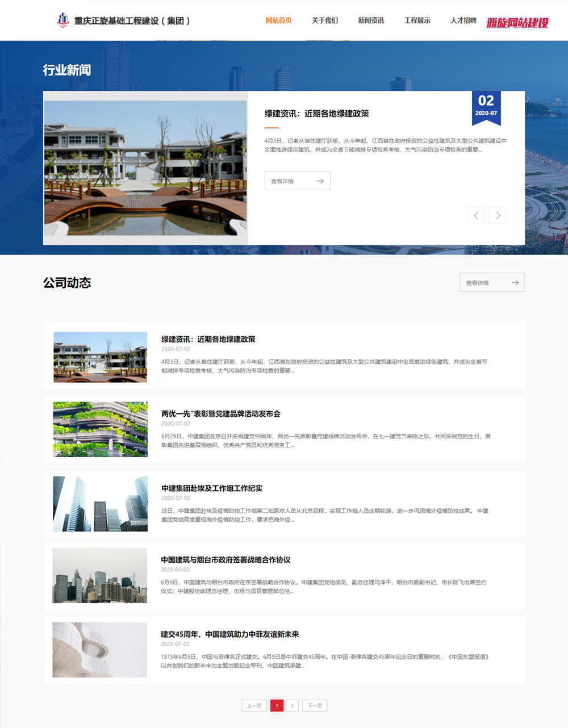Viewport: 568px width, 728px height.
Task: Select 工程展示 in the top navigation
Action: tap(417, 20)
